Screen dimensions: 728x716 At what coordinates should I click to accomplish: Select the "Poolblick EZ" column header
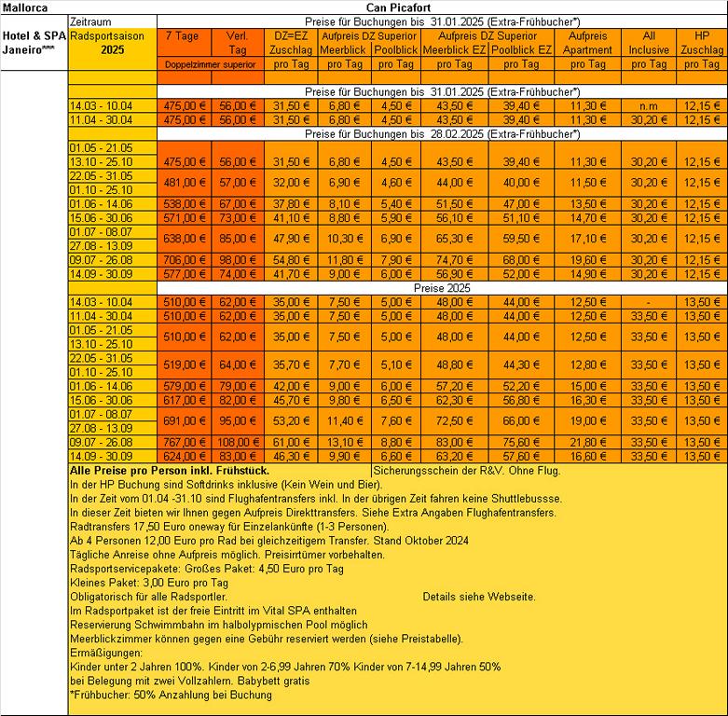coord(521,49)
